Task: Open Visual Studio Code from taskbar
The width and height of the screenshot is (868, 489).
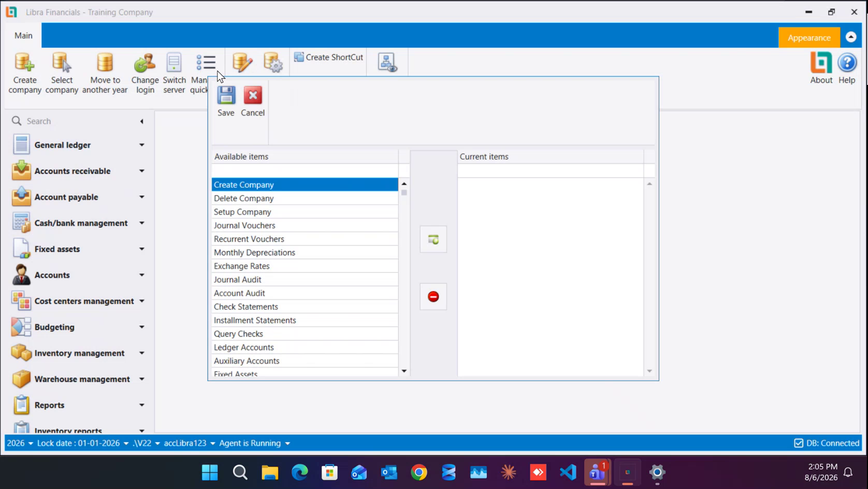Action: (x=568, y=472)
